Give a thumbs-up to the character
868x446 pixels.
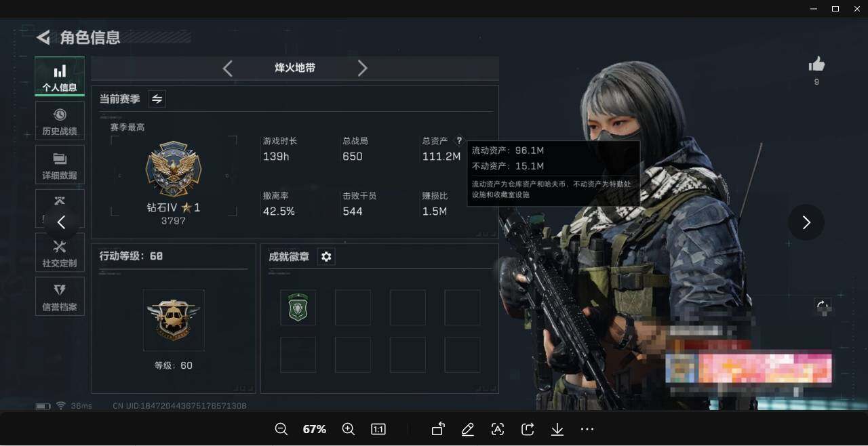point(816,63)
